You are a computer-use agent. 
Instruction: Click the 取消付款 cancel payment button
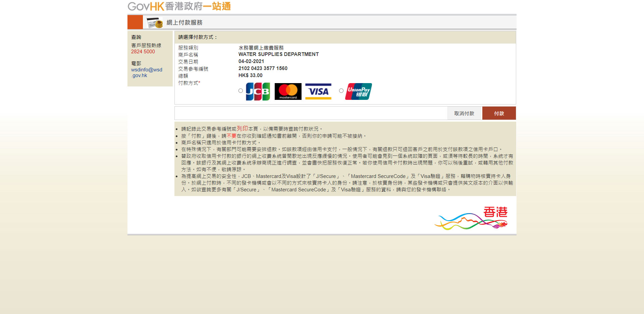coord(464,113)
